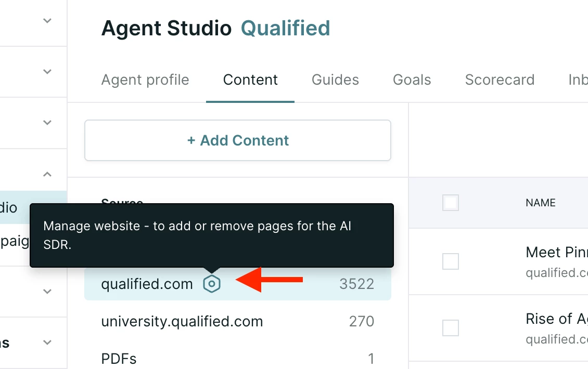Check the Rise of A row checkbox
Image resolution: width=588 pixels, height=369 pixels.
tap(451, 328)
